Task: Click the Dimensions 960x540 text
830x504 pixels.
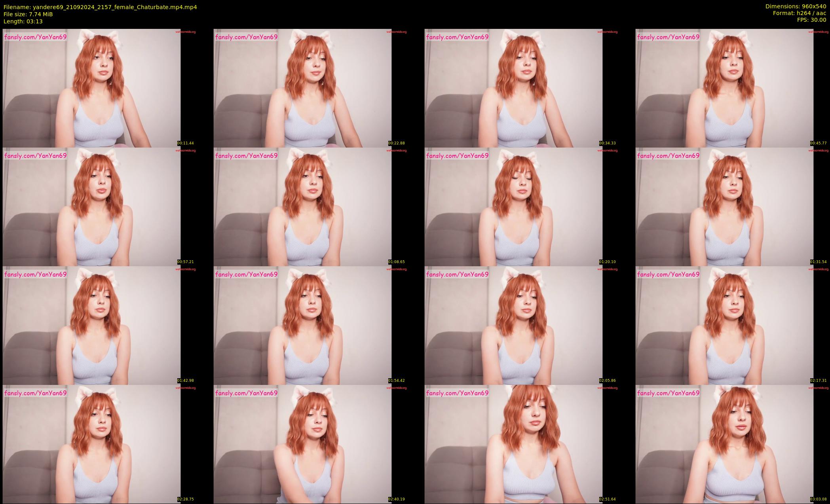Action: click(x=796, y=6)
